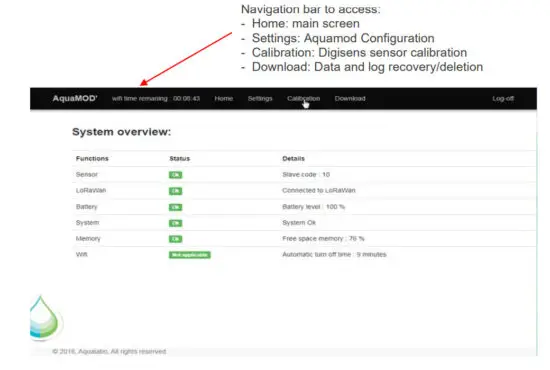Open the Download navigation item

coord(350,99)
